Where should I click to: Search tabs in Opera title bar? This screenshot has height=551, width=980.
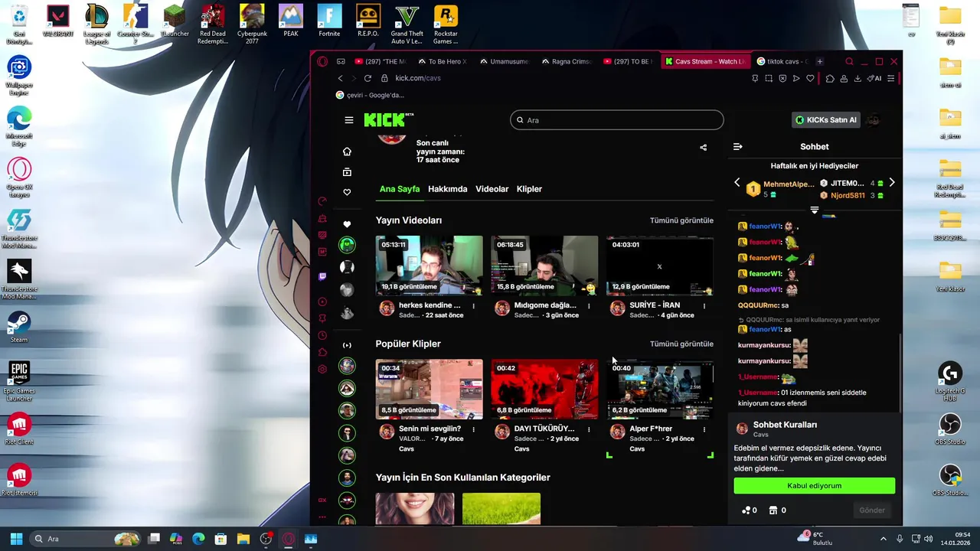[x=849, y=61]
